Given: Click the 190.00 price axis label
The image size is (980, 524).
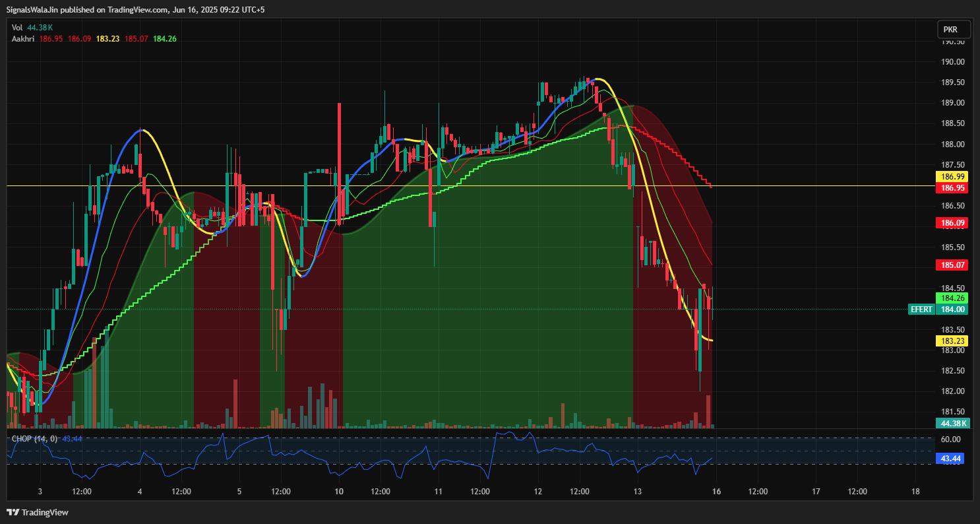Looking at the screenshot, I should [953, 62].
